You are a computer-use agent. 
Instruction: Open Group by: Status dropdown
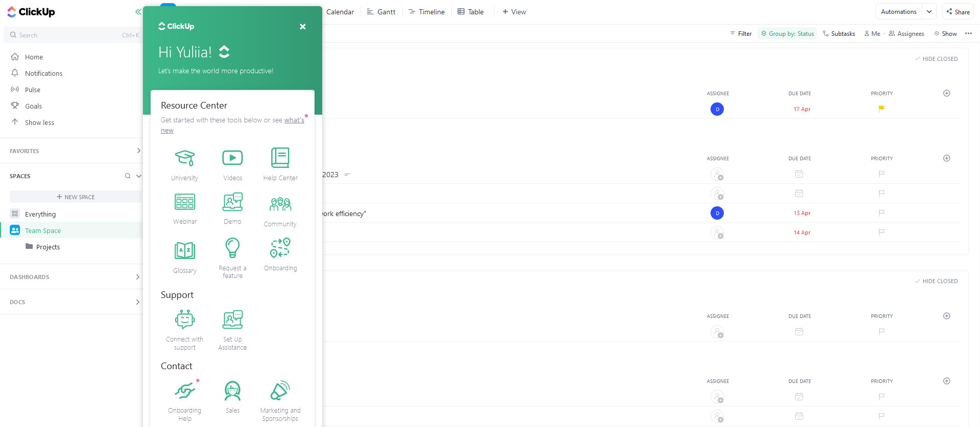click(x=788, y=34)
